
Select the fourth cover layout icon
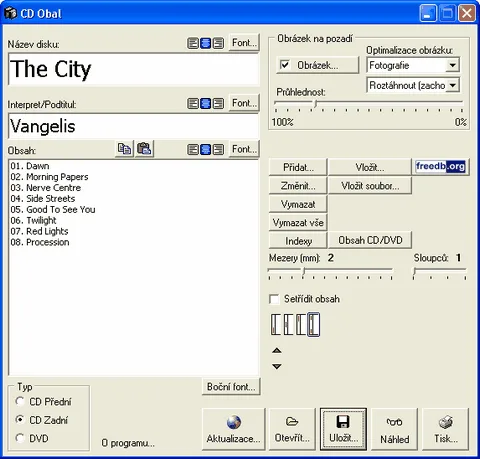click(313, 324)
